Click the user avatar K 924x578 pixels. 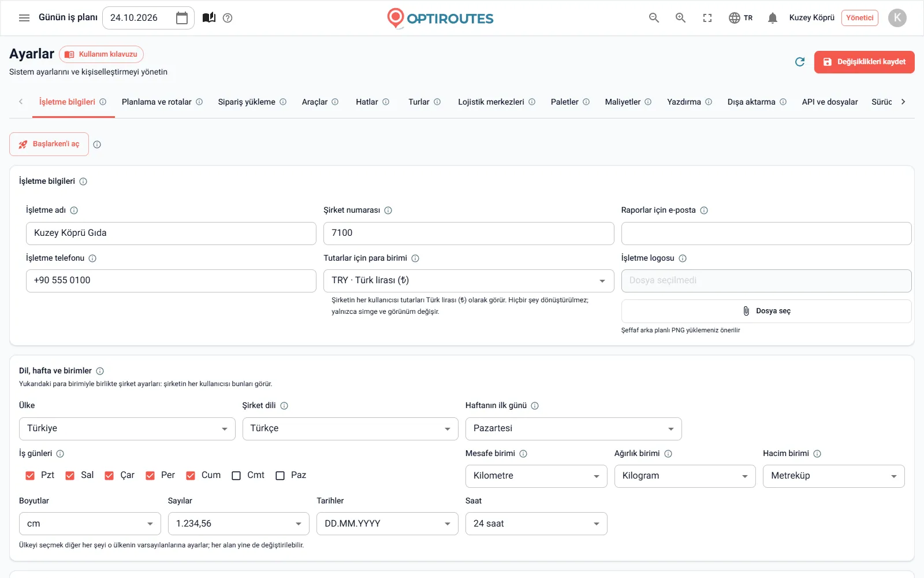[x=897, y=18]
